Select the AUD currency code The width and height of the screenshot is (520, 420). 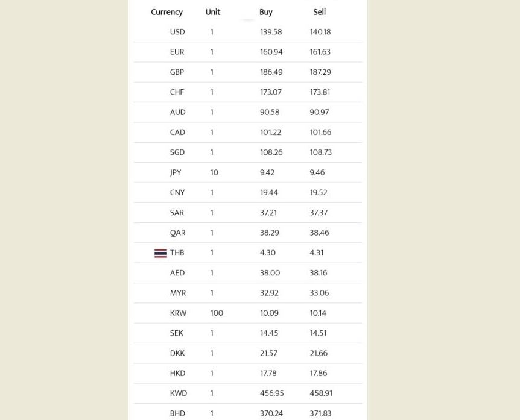[177, 112]
